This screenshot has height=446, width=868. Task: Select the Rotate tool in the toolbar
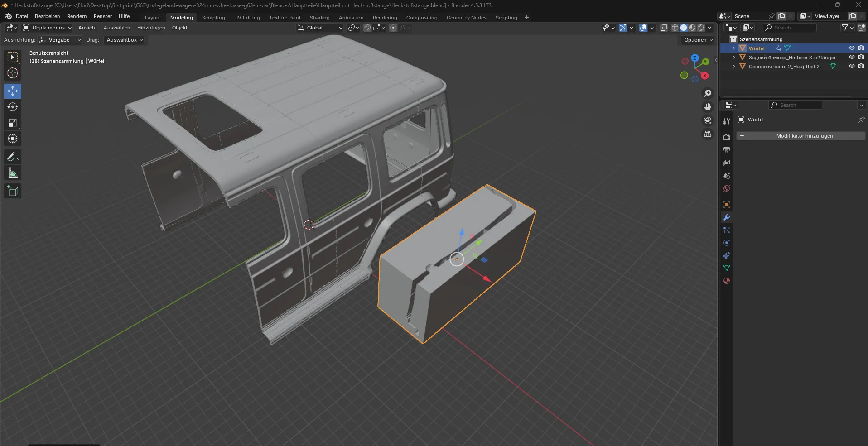tap(13, 107)
